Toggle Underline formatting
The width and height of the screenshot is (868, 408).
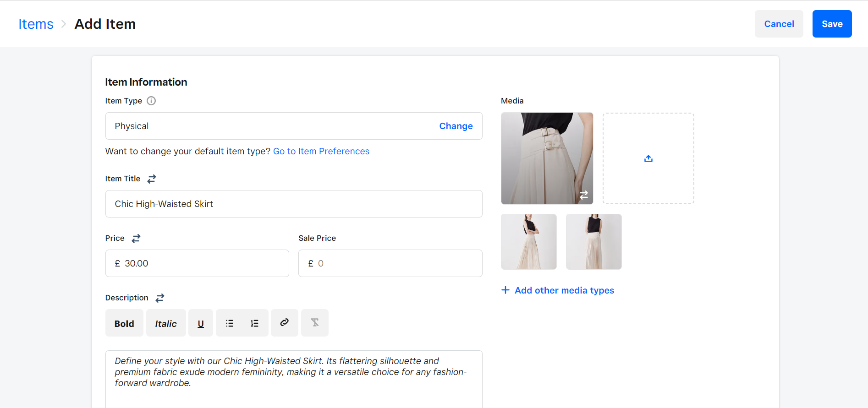(x=201, y=323)
